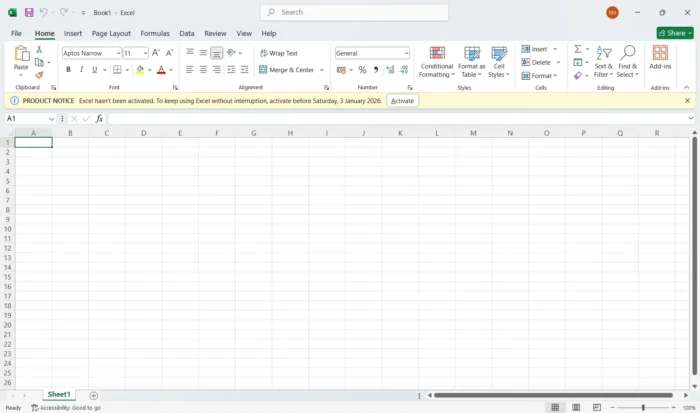Click the Add-ins icon

coord(660,58)
